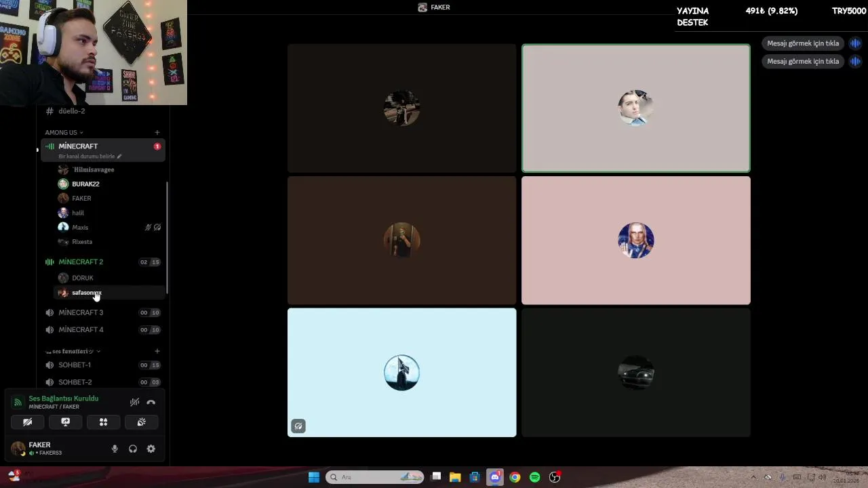The image size is (868, 488).
Task: Open activities launcher in voice panel
Action: [104, 422]
